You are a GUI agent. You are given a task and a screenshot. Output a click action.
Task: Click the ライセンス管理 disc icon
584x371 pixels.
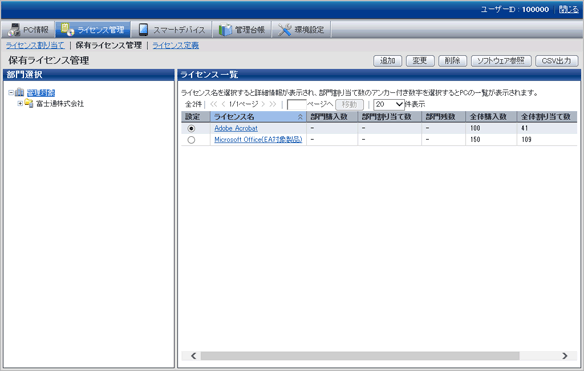(67, 29)
